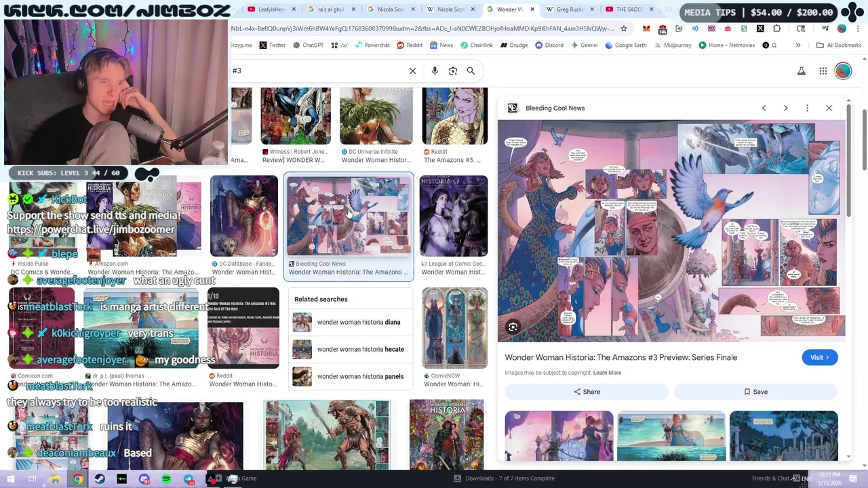Open the Google apps grid
This screenshot has height=488, width=868.
point(823,70)
